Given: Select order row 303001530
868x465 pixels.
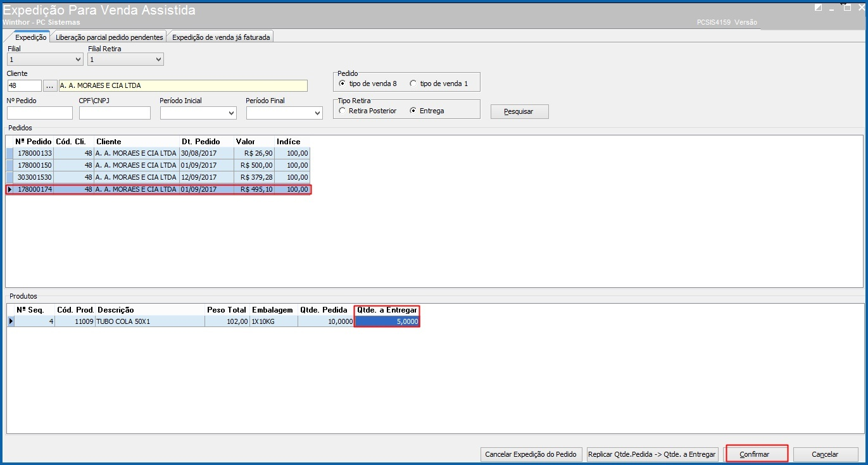Looking at the screenshot, I should pyautogui.click(x=158, y=177).
